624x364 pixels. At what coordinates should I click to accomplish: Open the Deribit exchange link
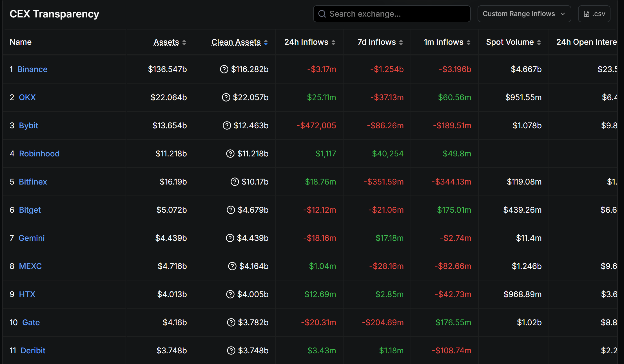tap(33, 350)
